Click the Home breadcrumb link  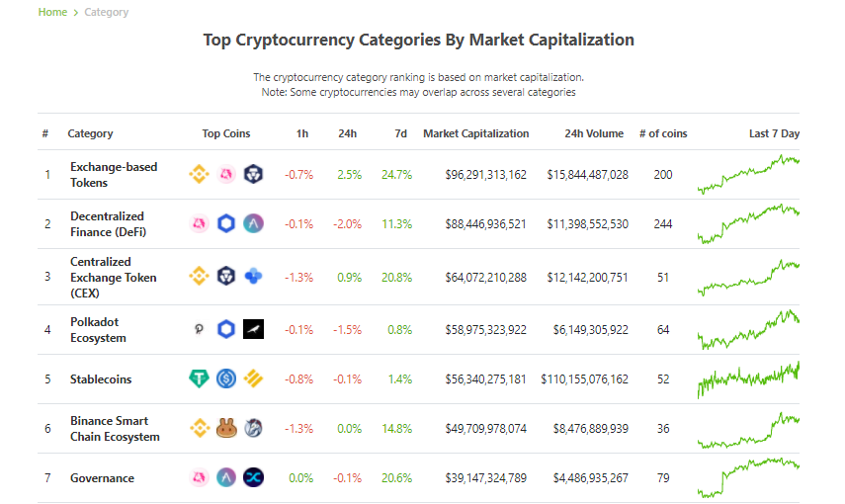[52, 12]
